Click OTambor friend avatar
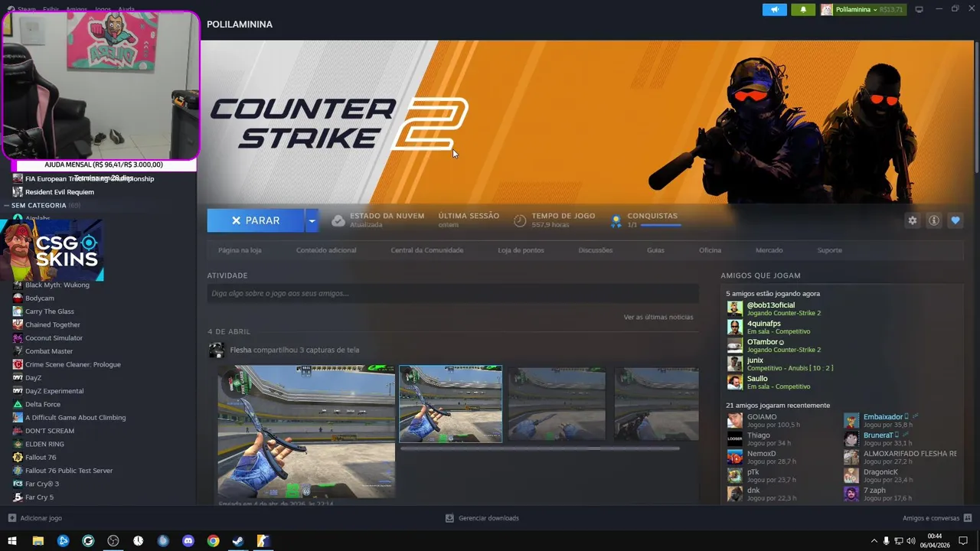980x551 pixels. (735, 345)
